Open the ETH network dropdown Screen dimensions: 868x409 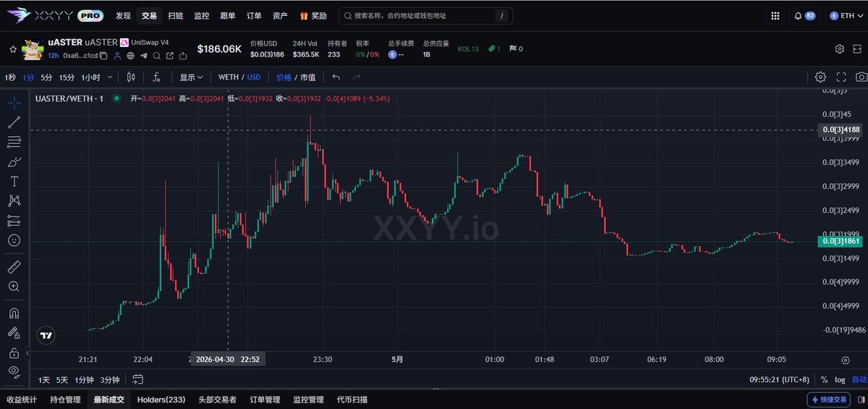click(x=845, y=15)
